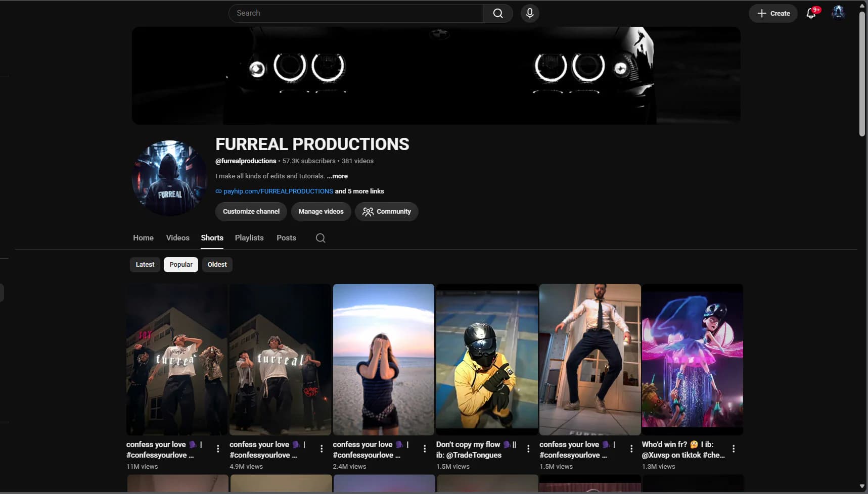This screenshot has width=868, height=494.
Task: Switch to the Home tab
Action: click(x=144, y=238)
